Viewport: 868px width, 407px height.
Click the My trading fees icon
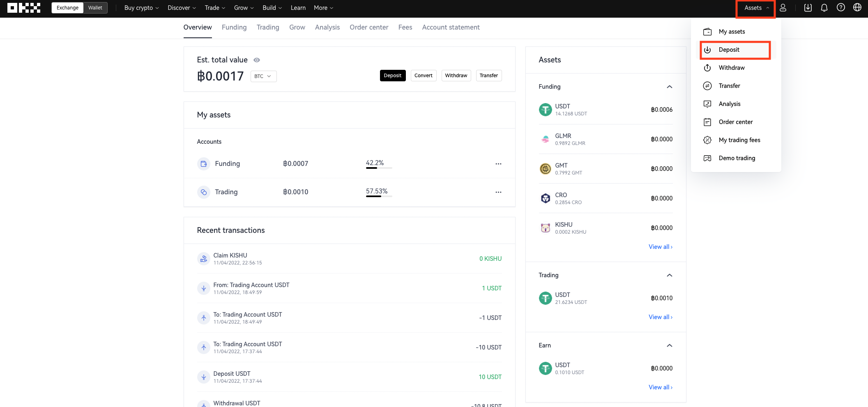coord(707,140)
